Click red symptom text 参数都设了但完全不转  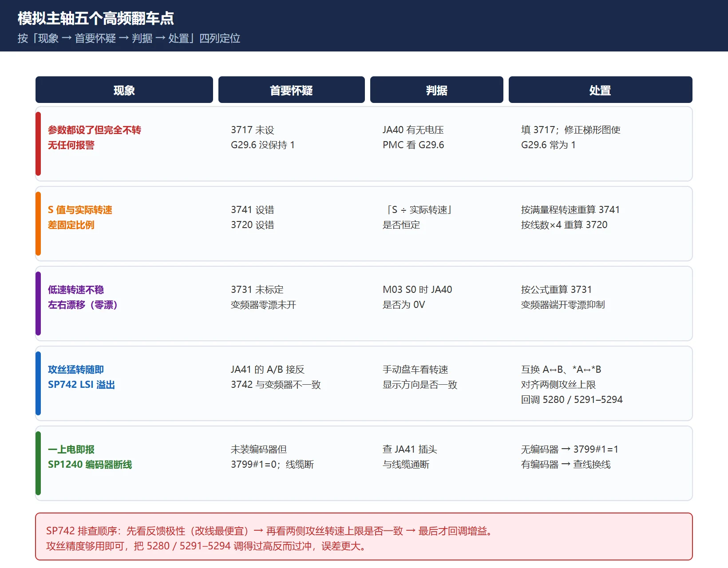pos(95,130)
